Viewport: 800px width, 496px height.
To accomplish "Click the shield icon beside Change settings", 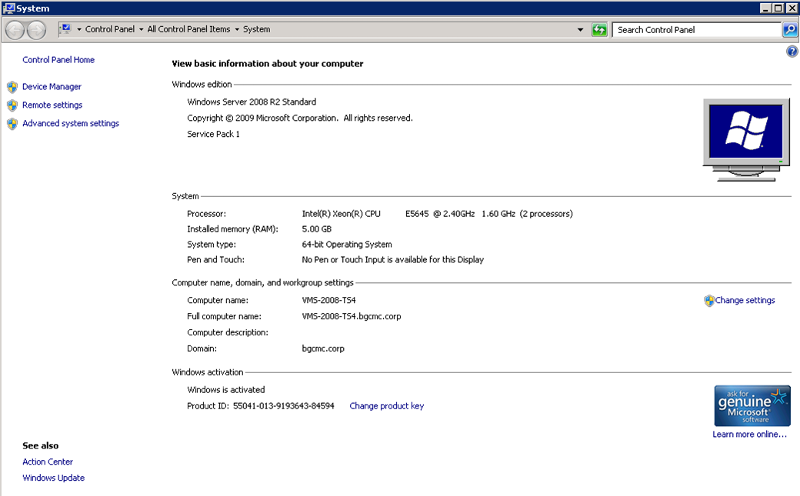I will [709, 301].
